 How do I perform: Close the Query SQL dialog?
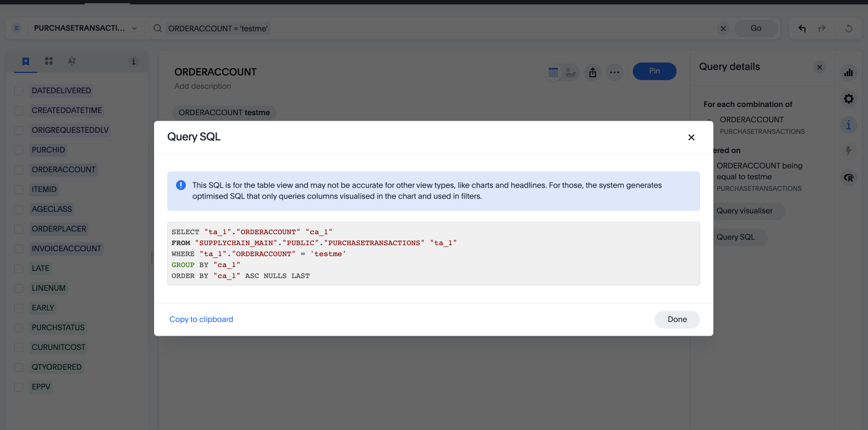[691, 137]
